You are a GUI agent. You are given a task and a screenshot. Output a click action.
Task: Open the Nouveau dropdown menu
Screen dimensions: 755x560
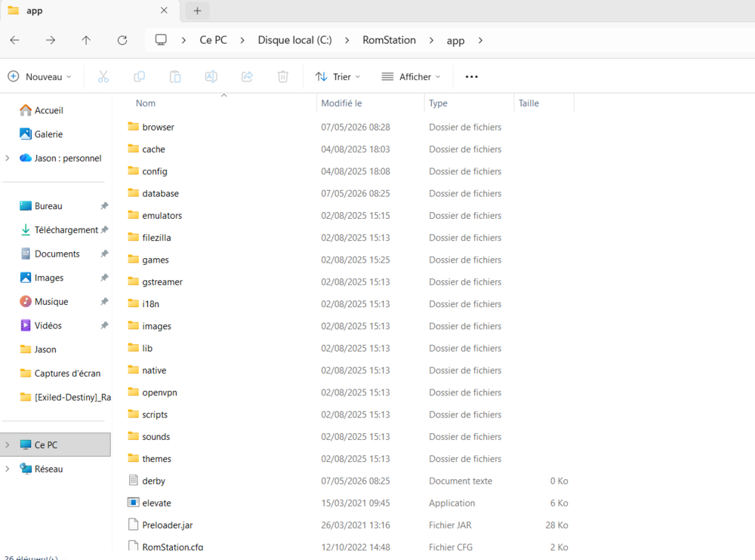[40, 76]
